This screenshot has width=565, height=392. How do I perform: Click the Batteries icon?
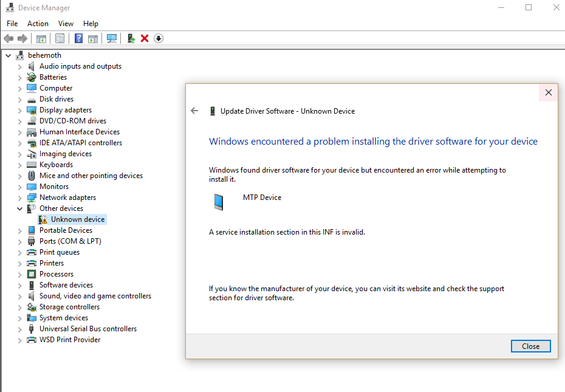tap(32, 77)
